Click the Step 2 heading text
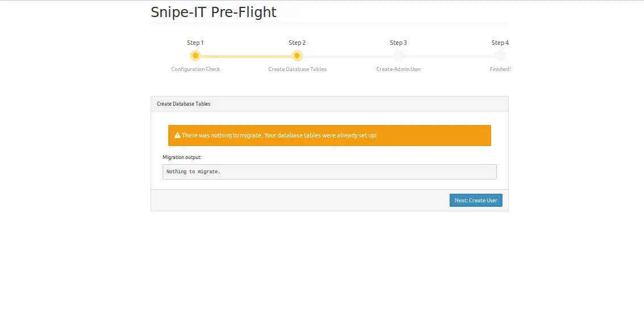 pos(297,43)
